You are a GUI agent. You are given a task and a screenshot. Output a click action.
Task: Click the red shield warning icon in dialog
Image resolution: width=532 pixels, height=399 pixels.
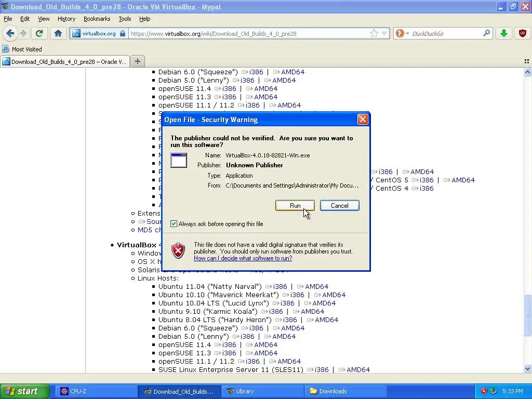pos(178,251)
